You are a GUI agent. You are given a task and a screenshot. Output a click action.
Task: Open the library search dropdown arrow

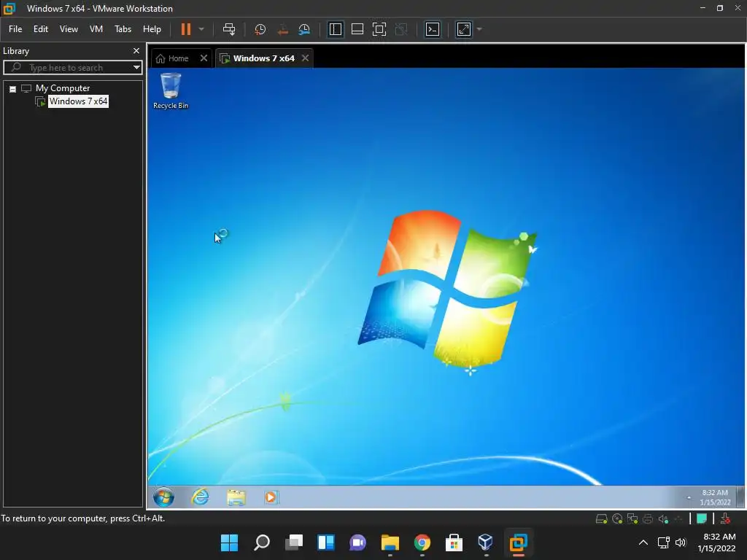coord(136,68)
